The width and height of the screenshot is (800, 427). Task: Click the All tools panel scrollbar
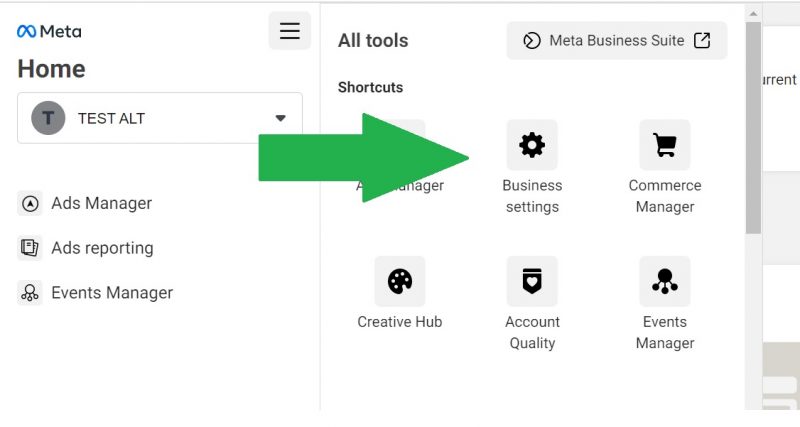[x=753, y=130]
